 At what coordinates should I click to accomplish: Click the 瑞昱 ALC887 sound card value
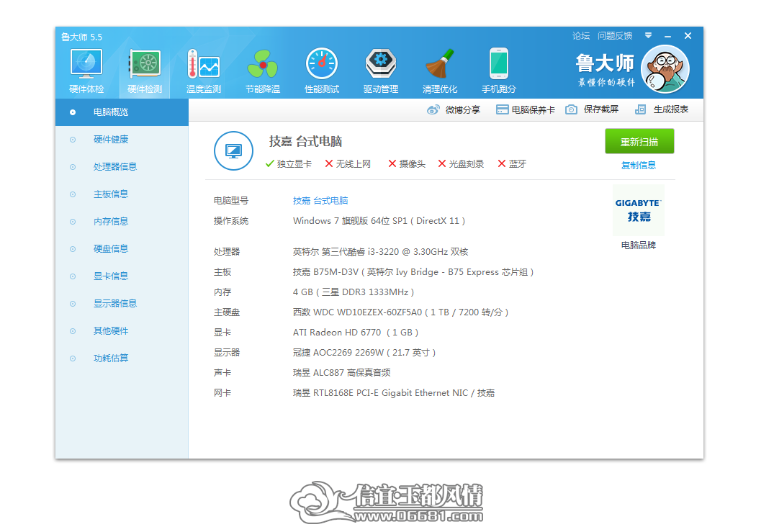click(x=341, y=373)
